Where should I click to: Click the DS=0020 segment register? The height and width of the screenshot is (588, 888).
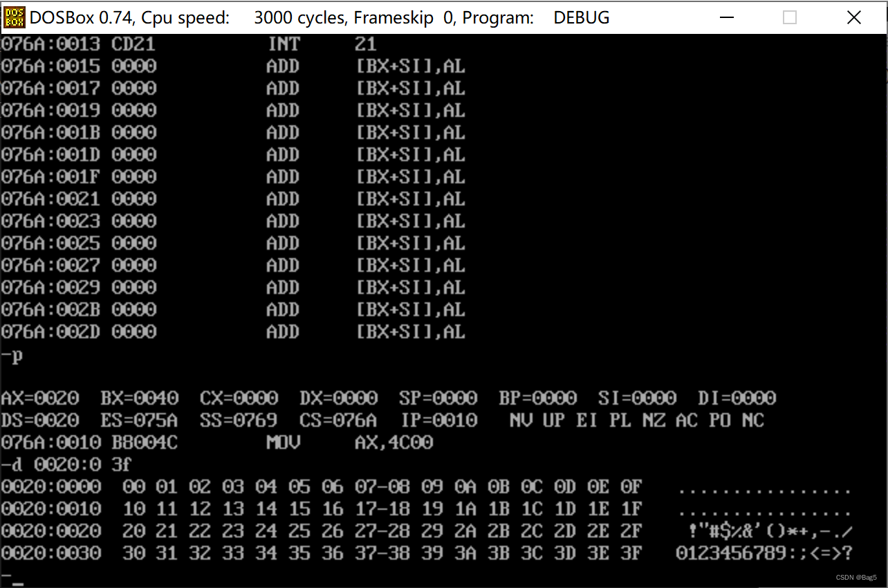pyautogui.click(x=40, y=421)
